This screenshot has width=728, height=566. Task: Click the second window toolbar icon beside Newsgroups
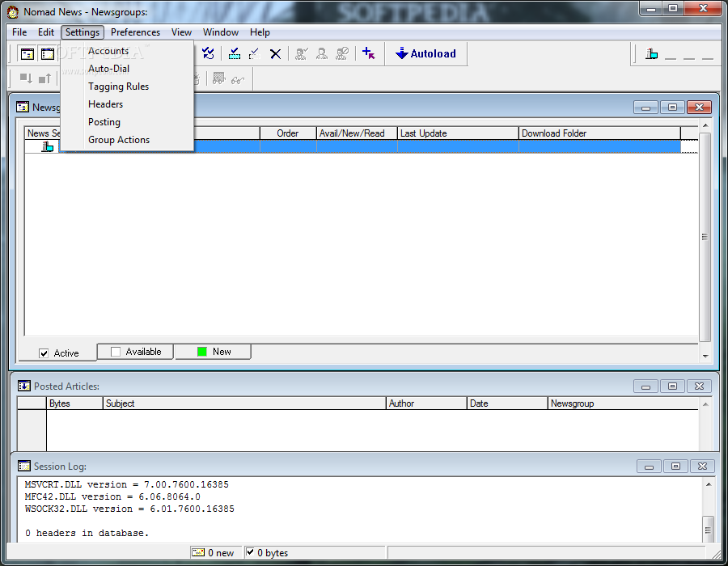(48, 54)
